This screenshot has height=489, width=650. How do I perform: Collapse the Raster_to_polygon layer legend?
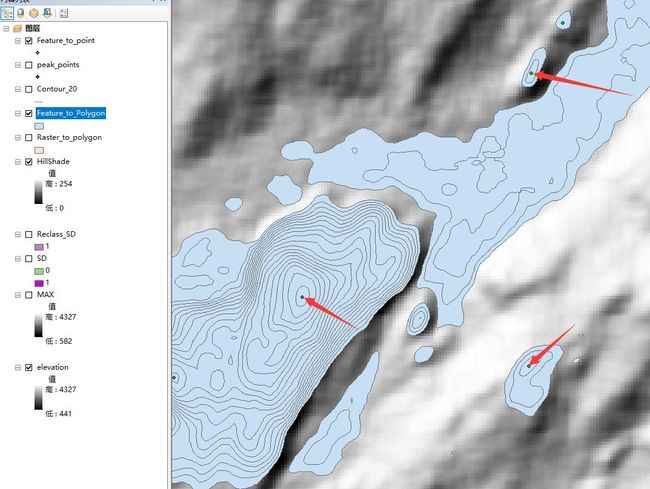(x=18, y=138)
